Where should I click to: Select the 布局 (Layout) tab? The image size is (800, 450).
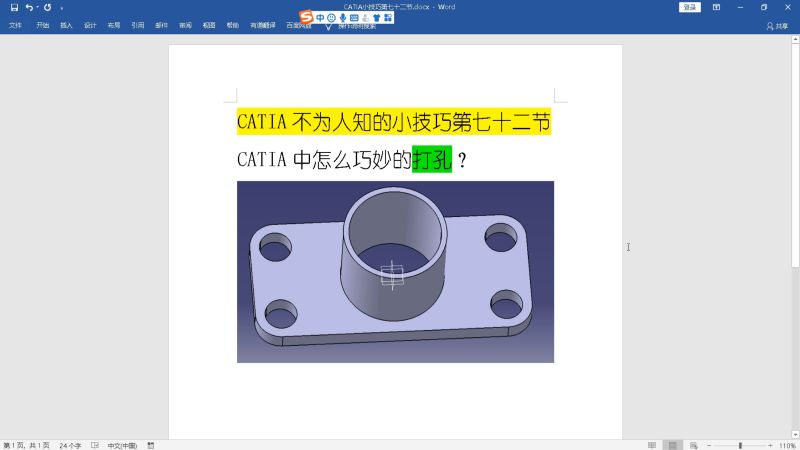(x=114, y=26)
